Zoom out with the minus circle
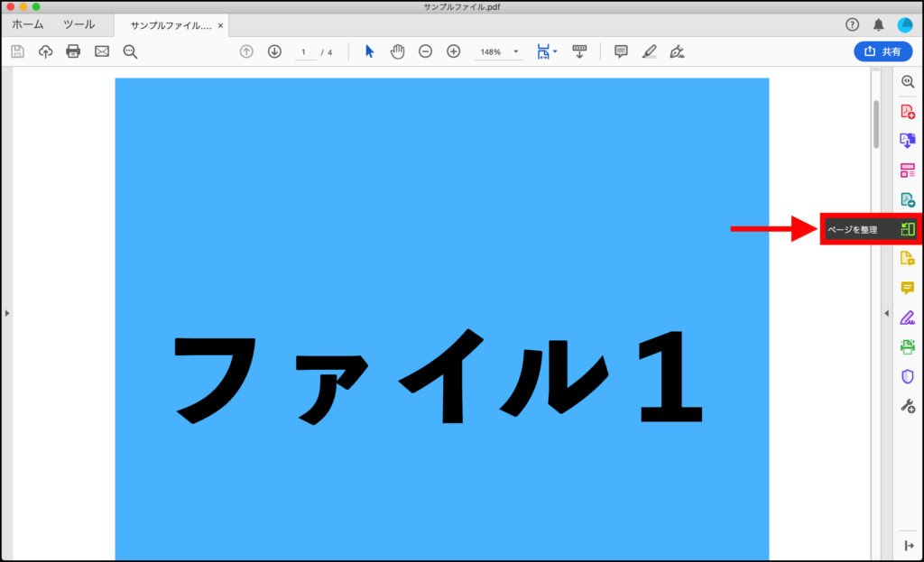924x562 pixels. click(x=426, y=51)
